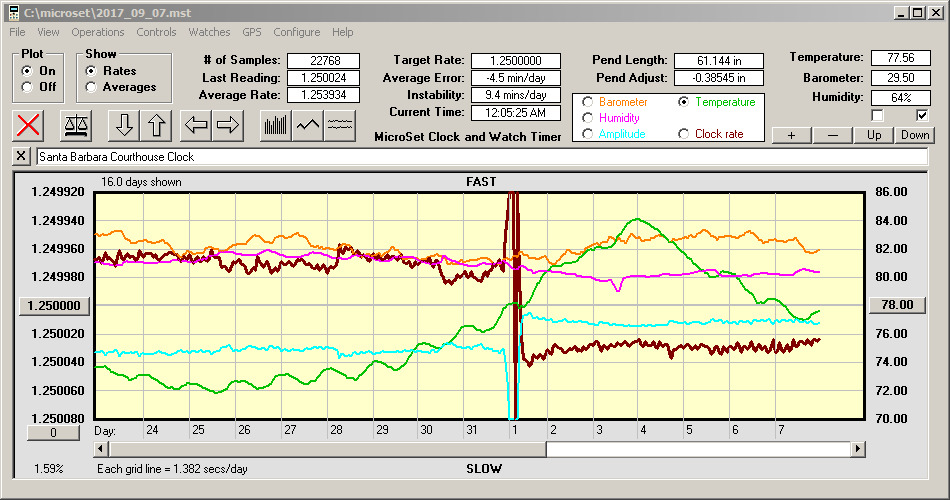Select the Barometer trace radio button
950x500 pixels.
point(587,102)
